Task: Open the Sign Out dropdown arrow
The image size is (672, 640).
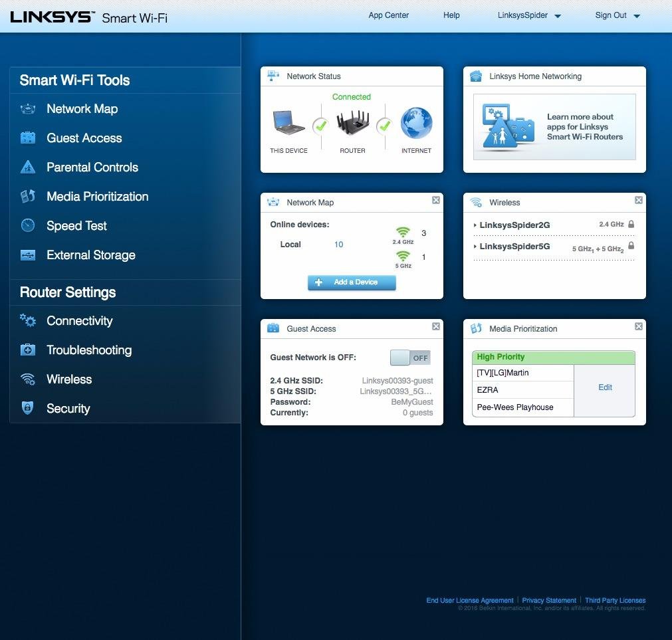Action: pos(637,16)
